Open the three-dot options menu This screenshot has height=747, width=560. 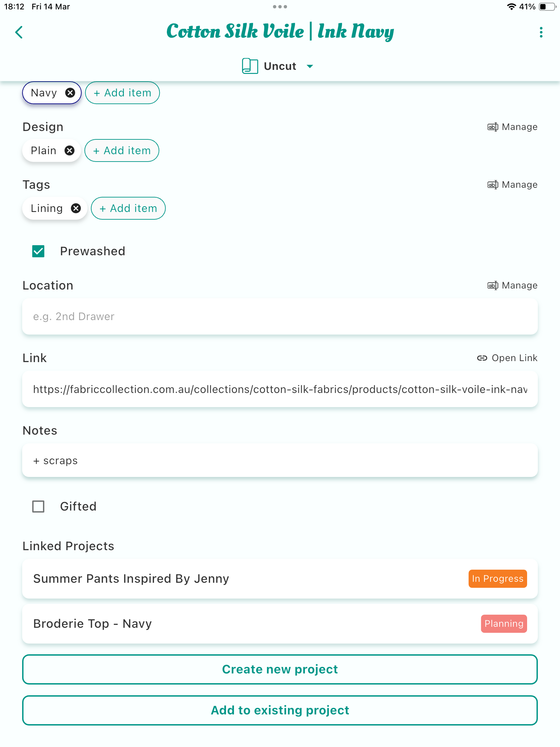coord(541,33)
